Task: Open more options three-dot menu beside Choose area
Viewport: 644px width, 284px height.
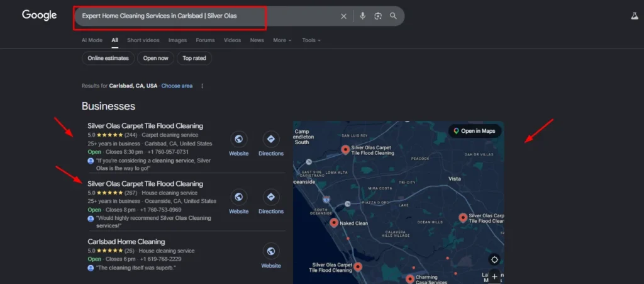Action: point(202,86)
